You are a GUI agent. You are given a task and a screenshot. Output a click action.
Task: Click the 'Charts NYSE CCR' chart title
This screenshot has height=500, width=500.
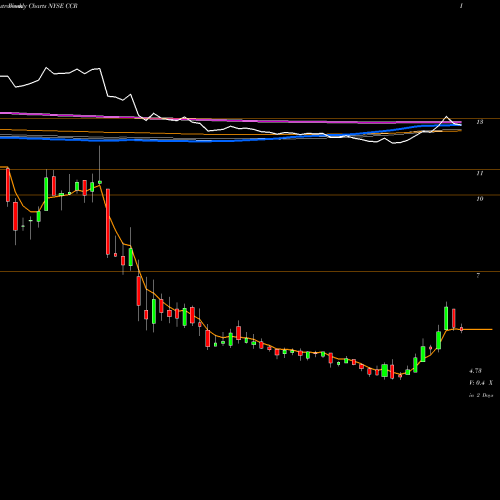click(x=53, y=6)
